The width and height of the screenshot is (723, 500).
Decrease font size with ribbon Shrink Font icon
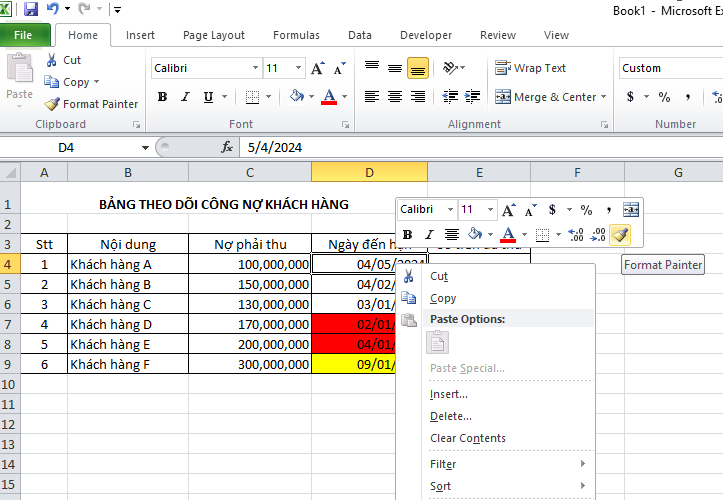click(339, 68)
